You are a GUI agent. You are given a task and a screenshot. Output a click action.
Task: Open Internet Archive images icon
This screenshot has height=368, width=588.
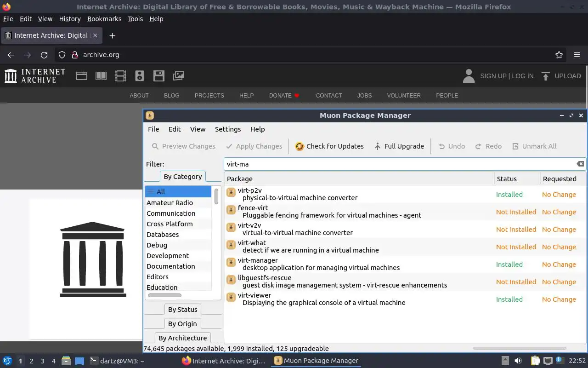178,76
